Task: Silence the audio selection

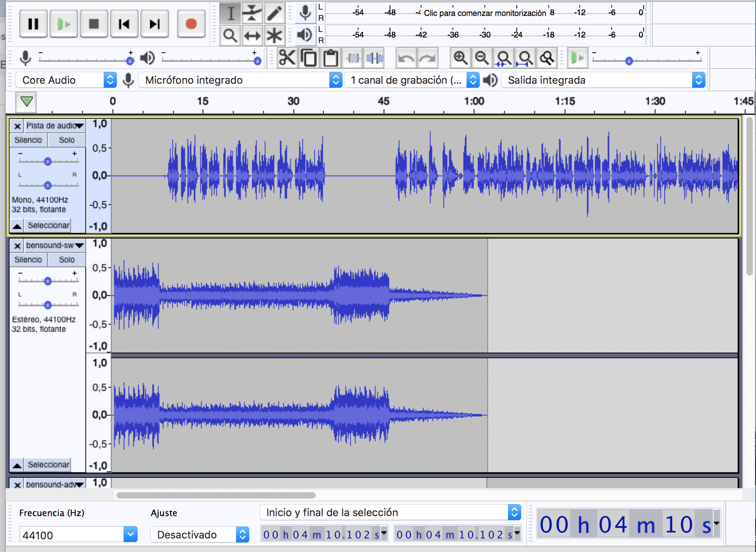Action: [x=374, y=58]
